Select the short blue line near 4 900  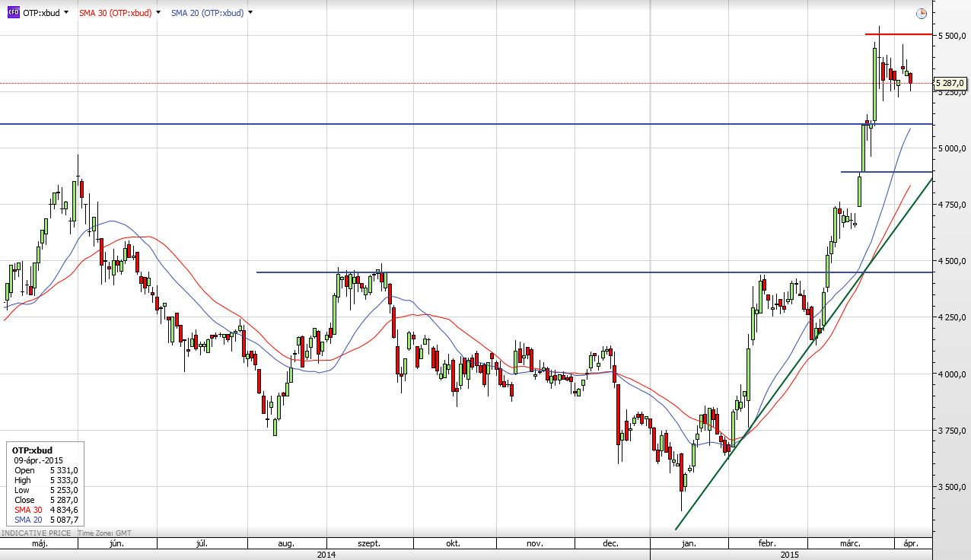pos(887,171)
